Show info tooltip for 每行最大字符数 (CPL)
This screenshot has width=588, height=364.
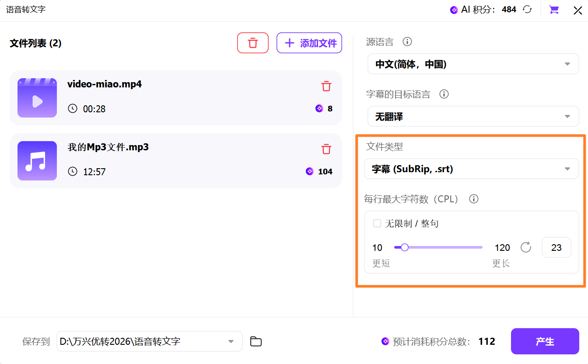click(x=473, y=199)
